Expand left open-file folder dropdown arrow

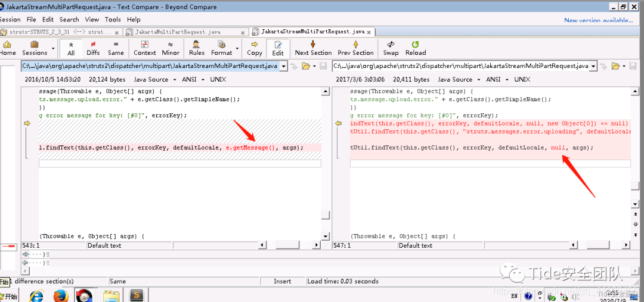(315, 66)
